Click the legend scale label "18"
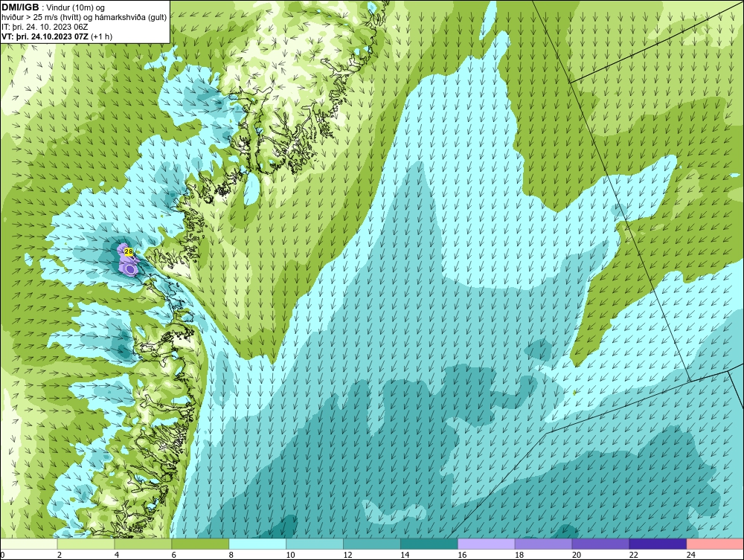744x560 pixels. tap(519, 555)
